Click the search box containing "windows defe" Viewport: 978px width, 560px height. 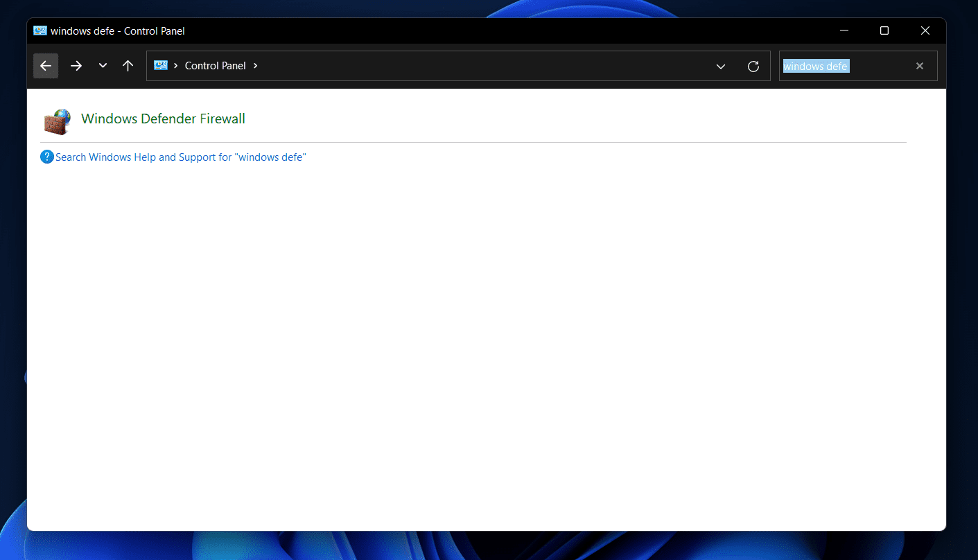coord(858,66)
